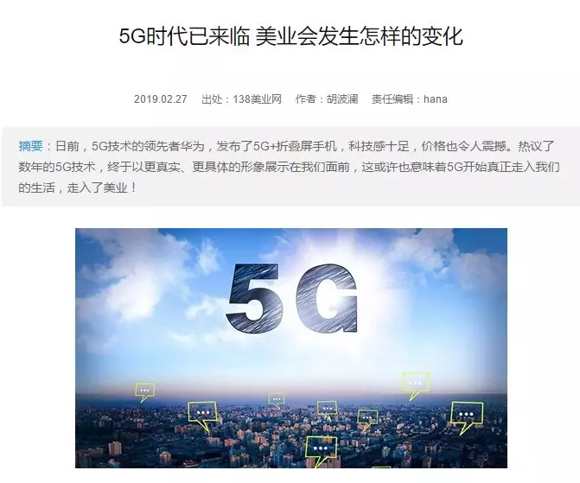Click the chat bubble icon at far left

[145, 392]
